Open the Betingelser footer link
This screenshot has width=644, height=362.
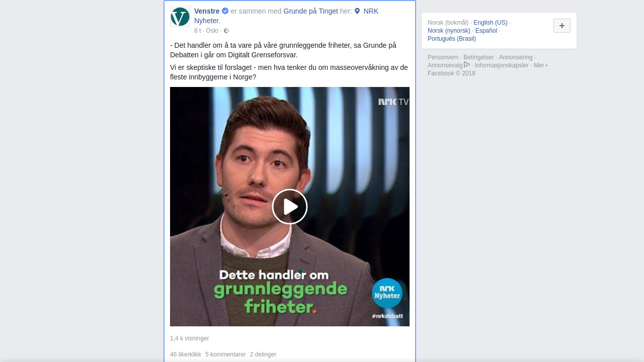pyautogui.click(x=478, y=57)
